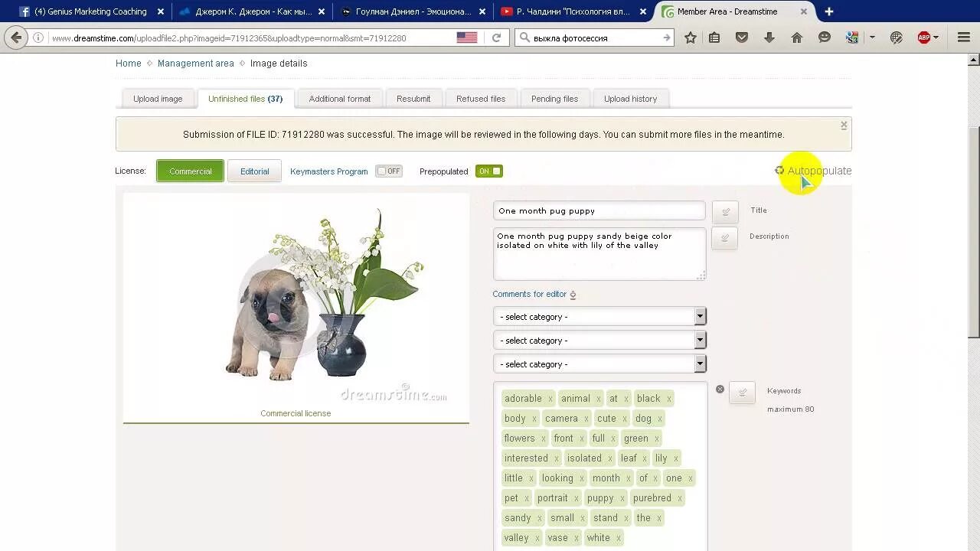Image resolution: width=980 pixels, height=551 pixels.
Task: Switch to the Resubmit tab
Action: [x=413, y=99]
